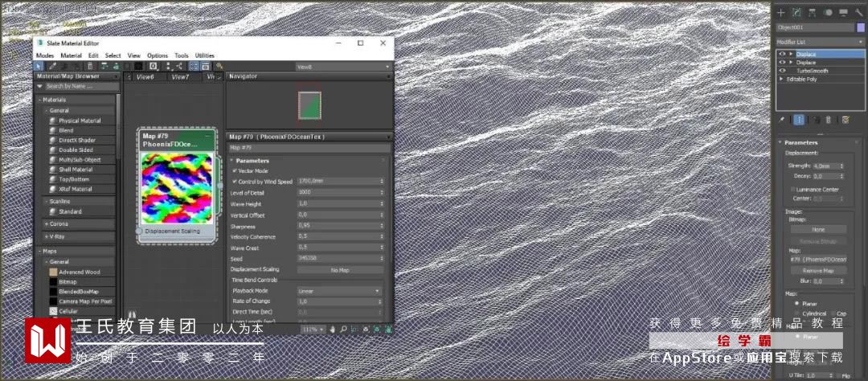Click the Delete Selected trash icon in Slate toolbar
The height and width of the screenshot is (381, 868).
pos(90,66)
